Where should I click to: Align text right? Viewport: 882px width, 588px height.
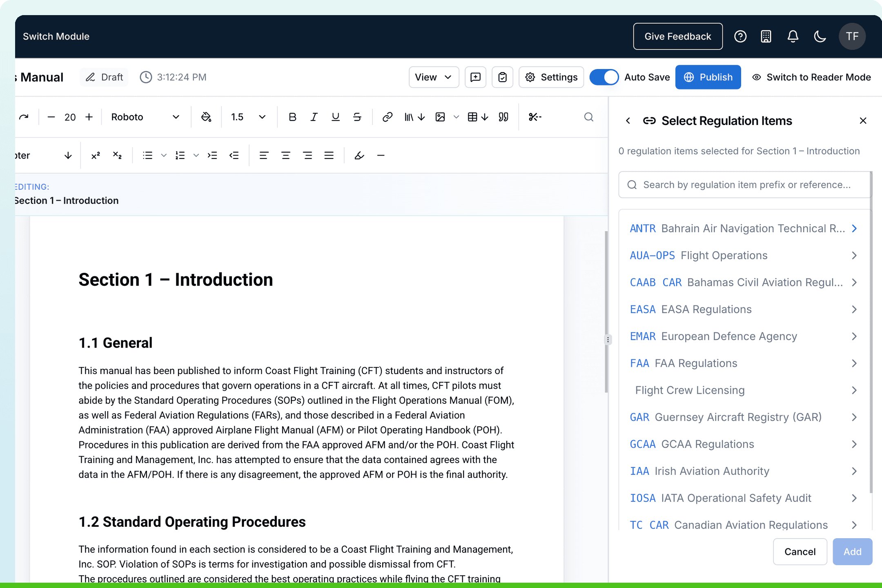(x=307, y=156)
